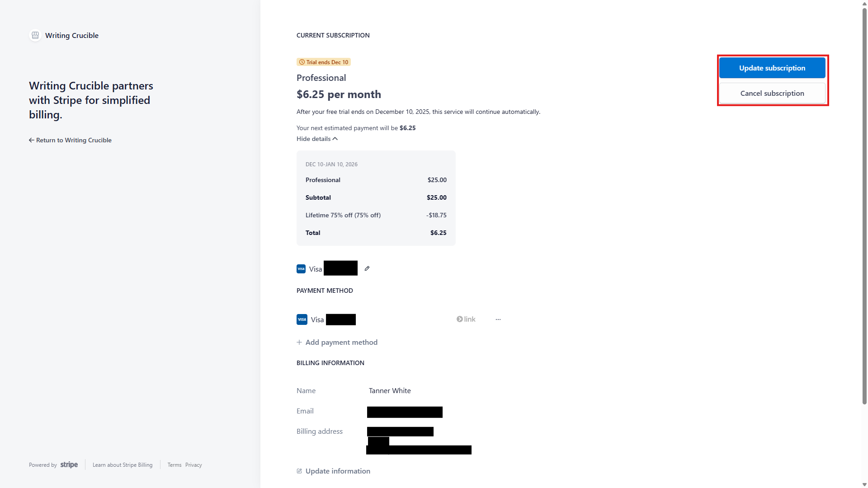Click Update subscription

[x=772, y=67]
